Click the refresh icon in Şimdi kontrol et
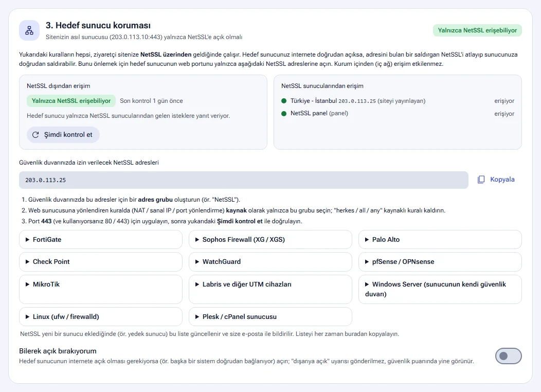The width and height of the screenshot is (541, 392). click(x=35, y=135)
